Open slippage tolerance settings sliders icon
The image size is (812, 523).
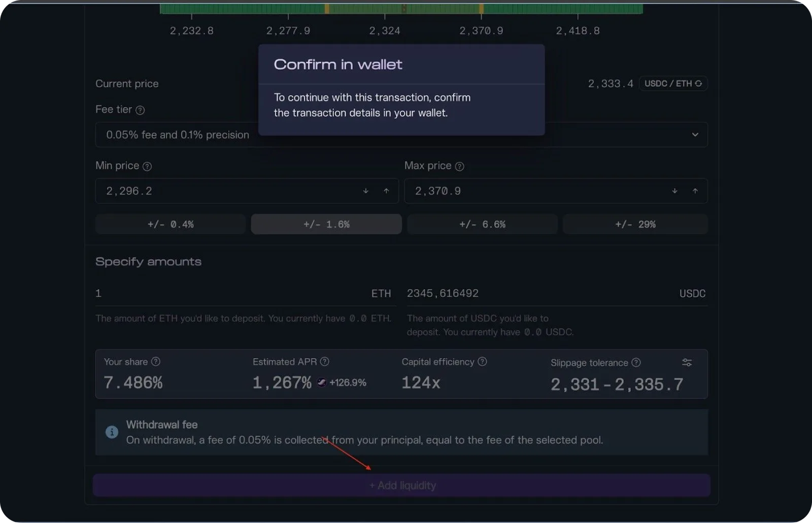[687, 363]
